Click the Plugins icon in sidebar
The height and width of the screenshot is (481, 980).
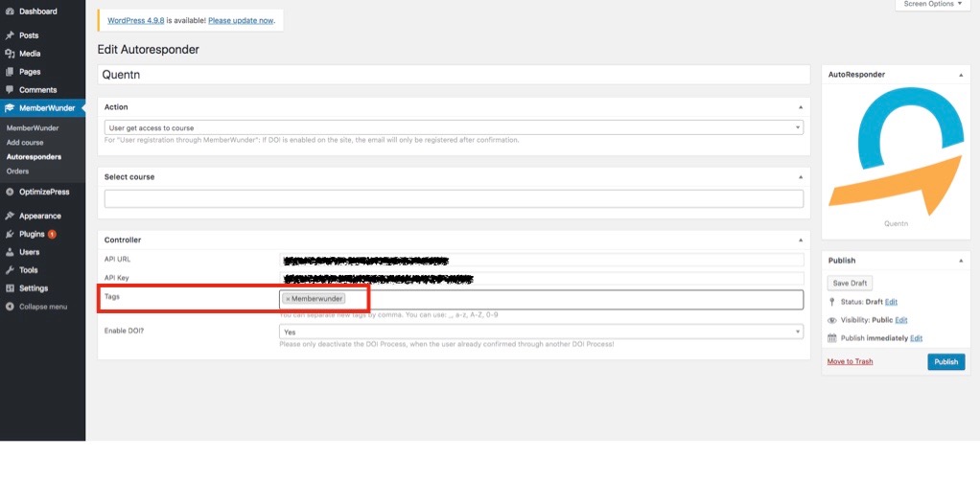(x=10, y=234)
